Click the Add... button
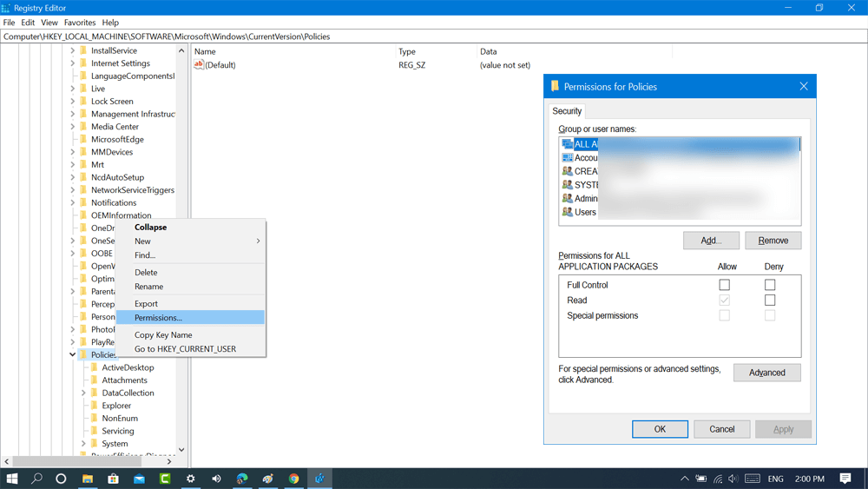868x489 pixels. point(711,241)
